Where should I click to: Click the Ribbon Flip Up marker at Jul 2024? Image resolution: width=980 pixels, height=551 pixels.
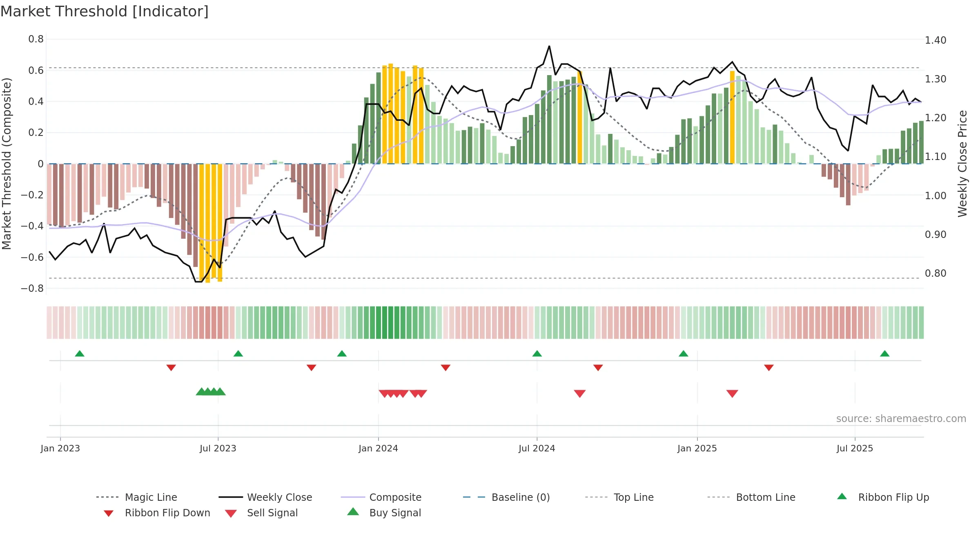537,353
